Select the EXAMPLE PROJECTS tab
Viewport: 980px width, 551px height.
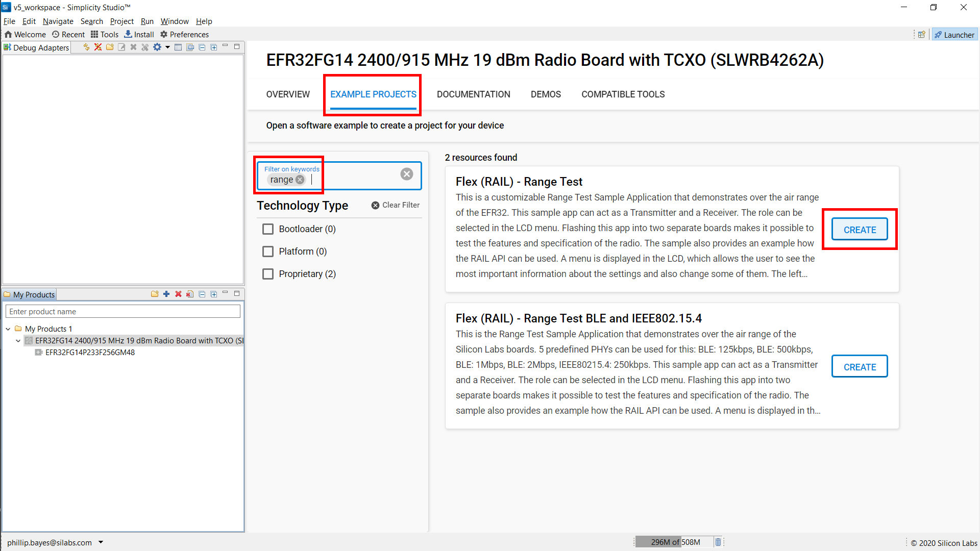pyautogui.click(x=373, y=94)
